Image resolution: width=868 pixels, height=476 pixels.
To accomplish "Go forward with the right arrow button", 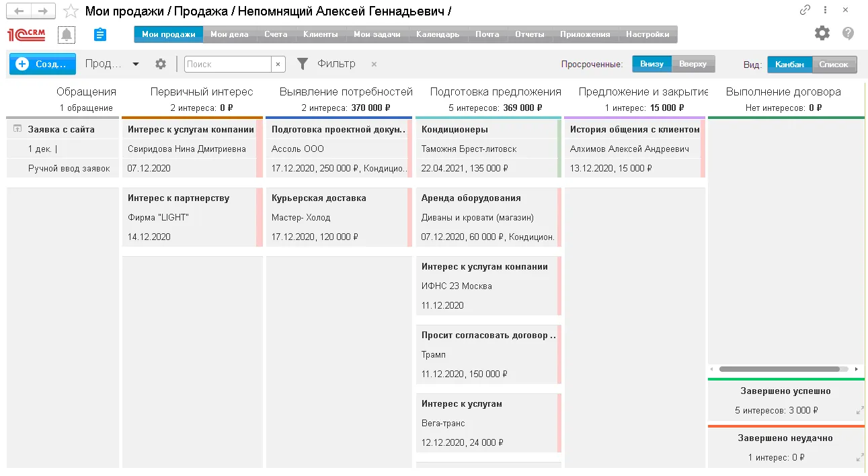I will (x=44, y=11).
